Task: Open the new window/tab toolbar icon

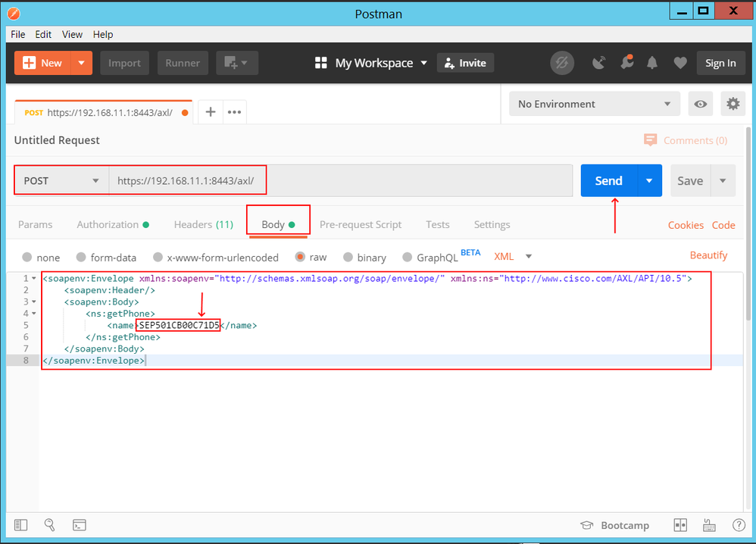Action: coord(237,63)
